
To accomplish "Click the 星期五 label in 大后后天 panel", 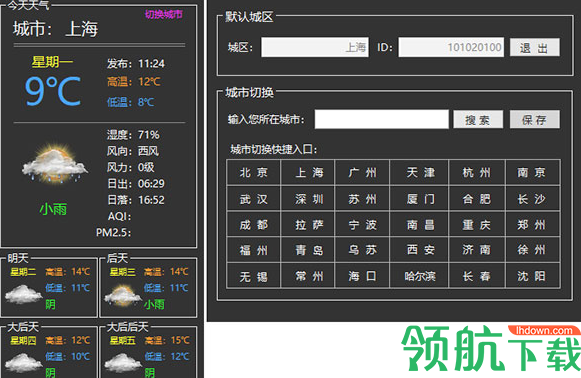I will 123,340.
